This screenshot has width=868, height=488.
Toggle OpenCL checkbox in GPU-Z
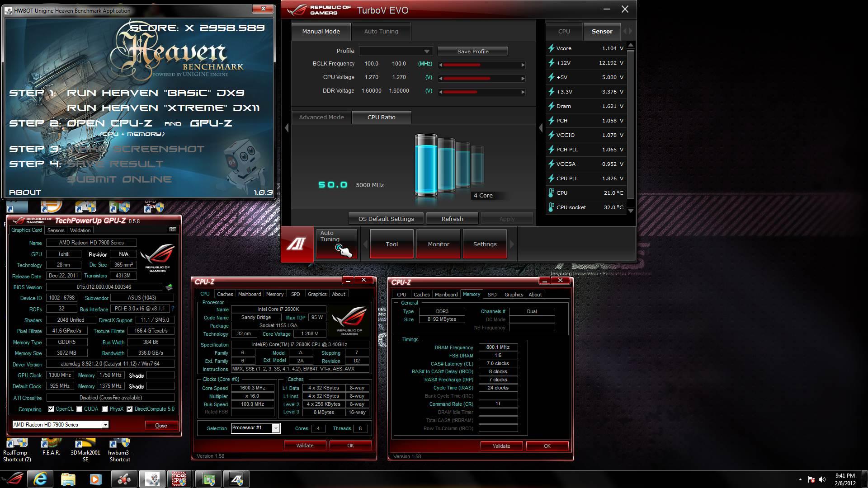(51, 408)
